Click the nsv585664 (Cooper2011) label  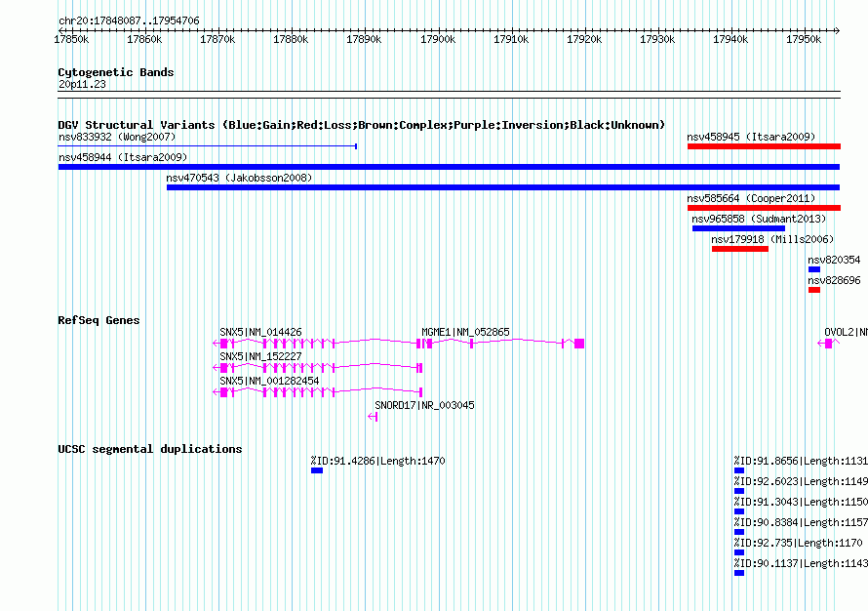click(x=751, y=198)
